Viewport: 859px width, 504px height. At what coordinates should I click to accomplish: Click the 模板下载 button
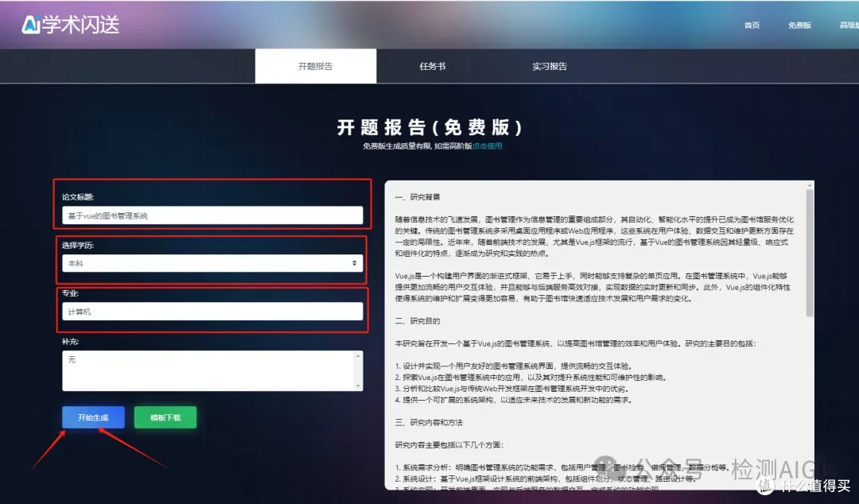[x=165, y=417]
